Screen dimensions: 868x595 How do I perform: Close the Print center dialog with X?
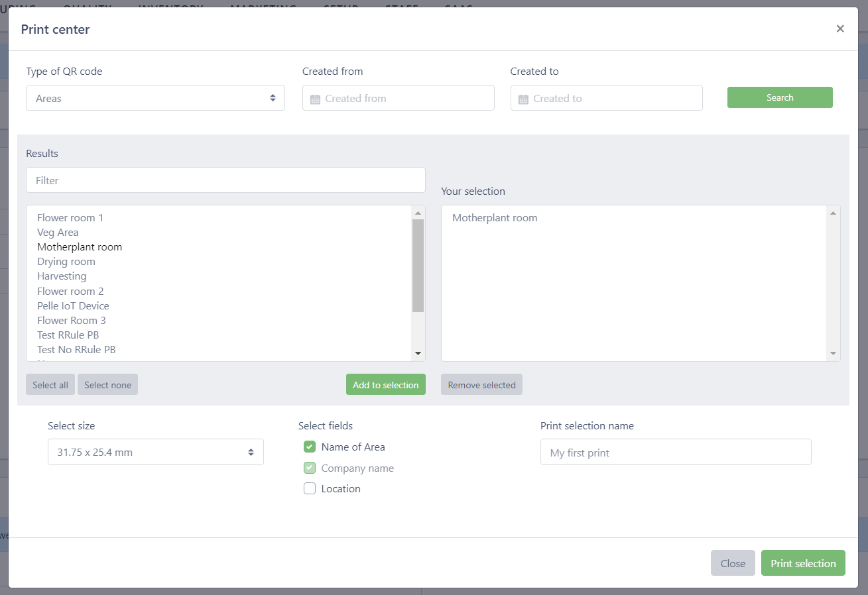[840, 28]
